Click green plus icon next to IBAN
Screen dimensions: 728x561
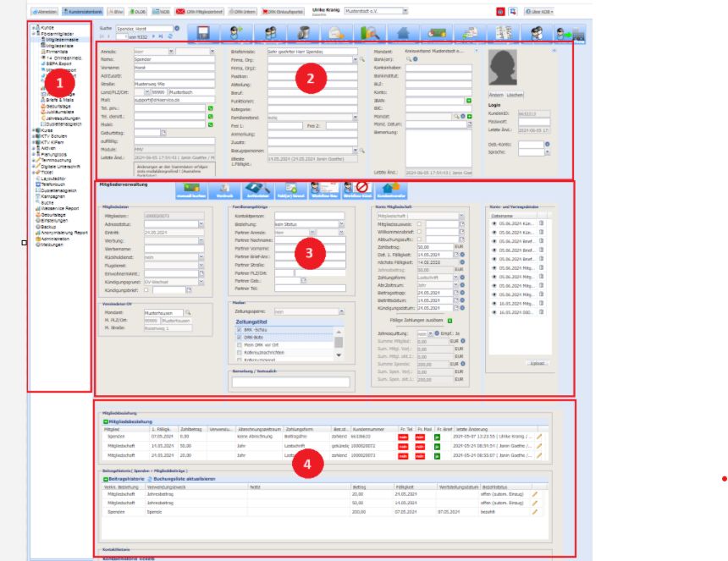(x=468, y=101)
